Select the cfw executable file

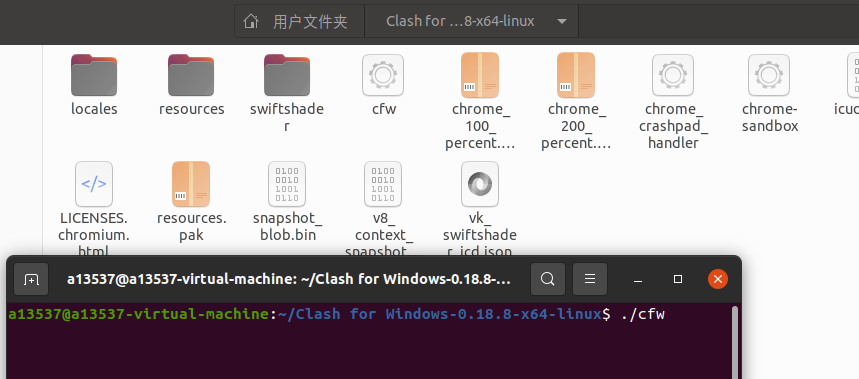[383, 75]
